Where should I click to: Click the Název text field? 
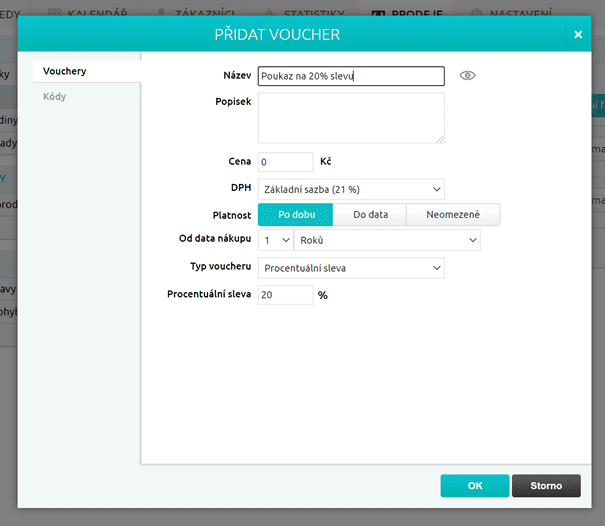pos(350,76)
